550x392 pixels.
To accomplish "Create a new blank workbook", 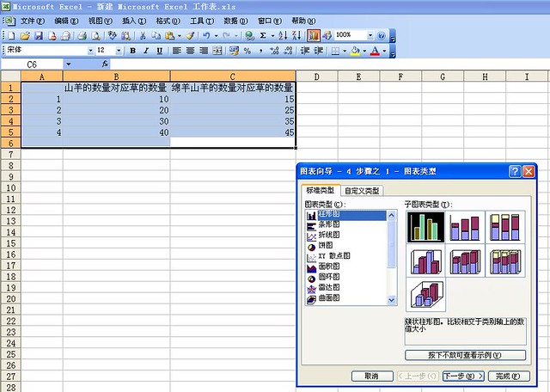I will click(x=11, y=35).
